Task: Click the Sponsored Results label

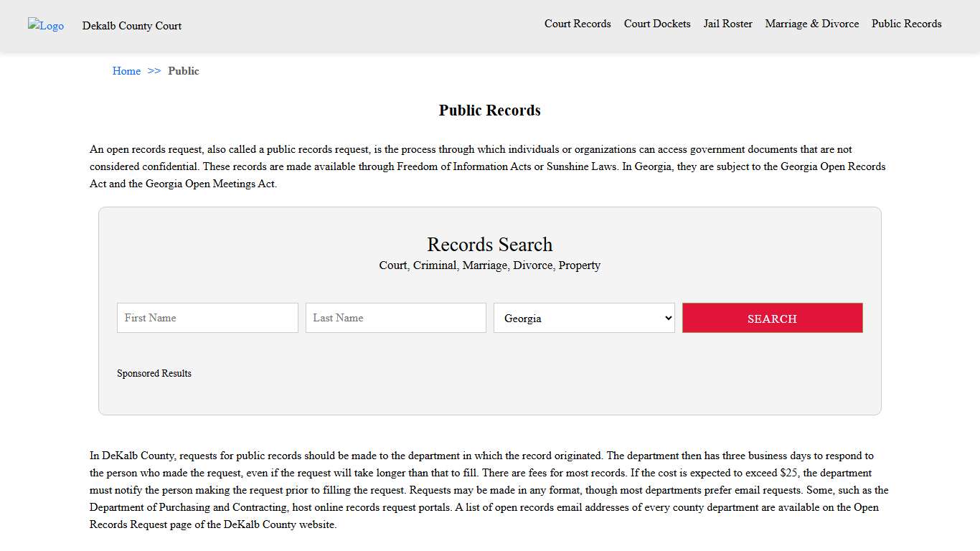Action: pos(154,373)
